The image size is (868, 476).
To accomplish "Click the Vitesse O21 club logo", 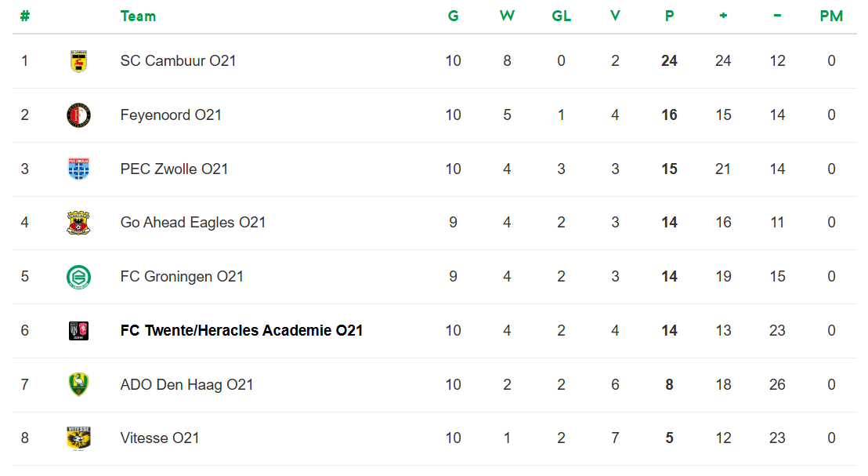I will point(78,438).
